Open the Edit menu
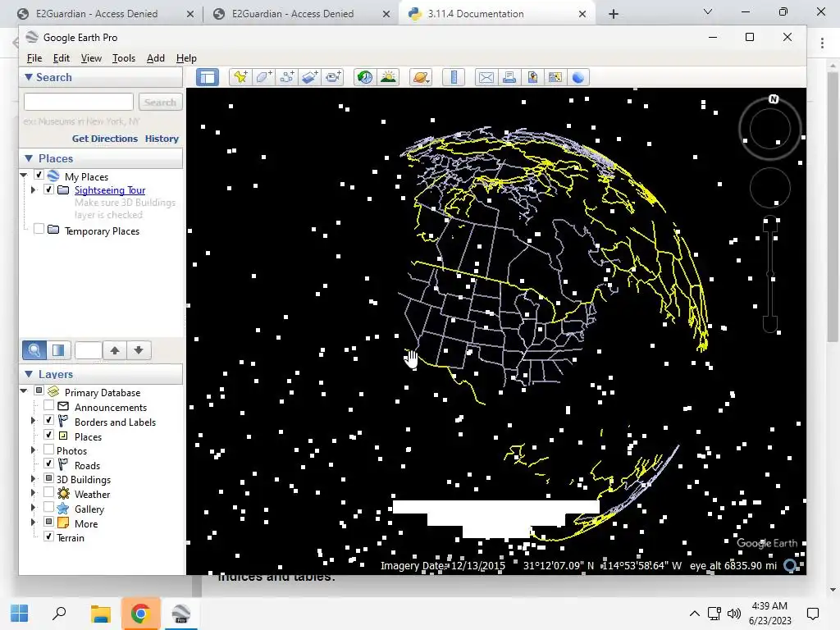Viewport: 840px width, 630px height. 61,58
